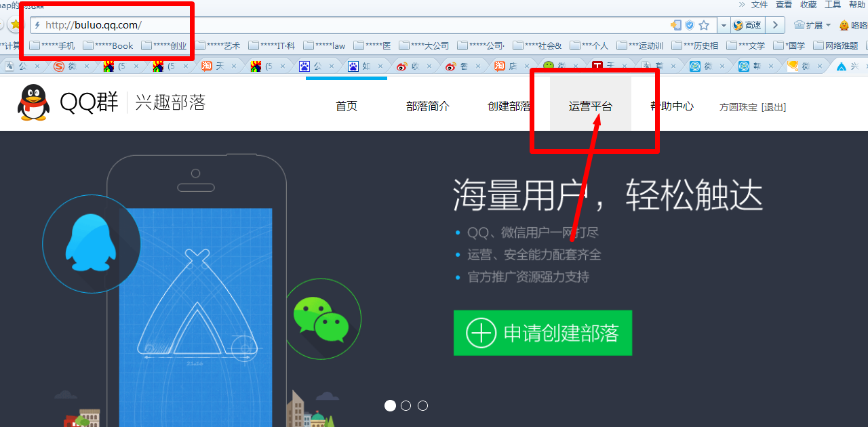Click the 方圆珠宝 username
This screenshot has width=868, height=427.
tap(738, 107)
